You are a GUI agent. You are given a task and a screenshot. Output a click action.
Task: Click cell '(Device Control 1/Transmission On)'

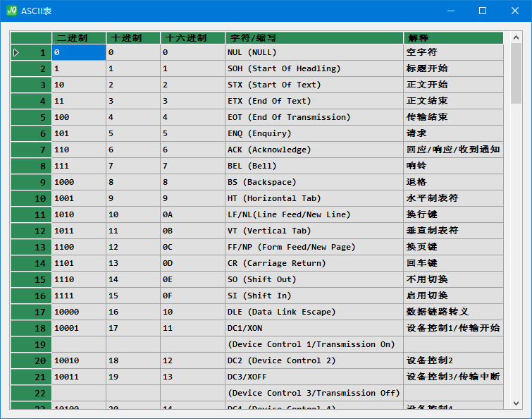314,344
